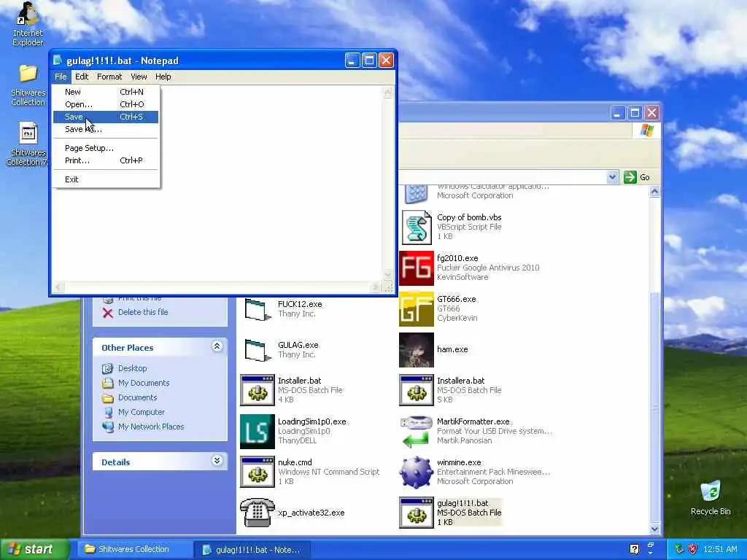Click Notepad horizontal scrollbar left arrow
The image size is (747, 560).
[58, 287]
